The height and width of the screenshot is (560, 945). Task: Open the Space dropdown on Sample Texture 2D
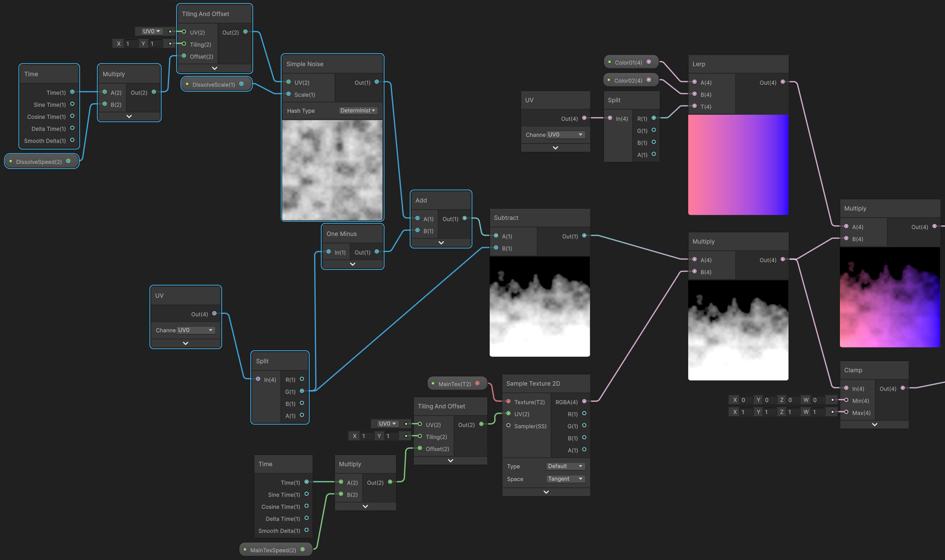(565, 479)
